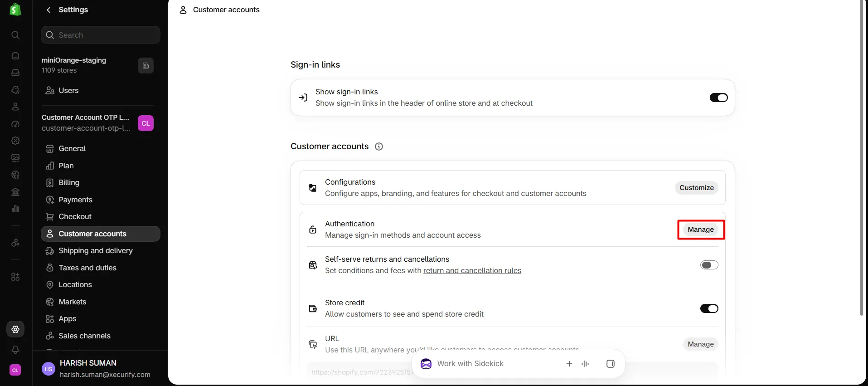Click the info icon next to Customer accounts heading
Screen dimensions: 868x386
point(379,147)
